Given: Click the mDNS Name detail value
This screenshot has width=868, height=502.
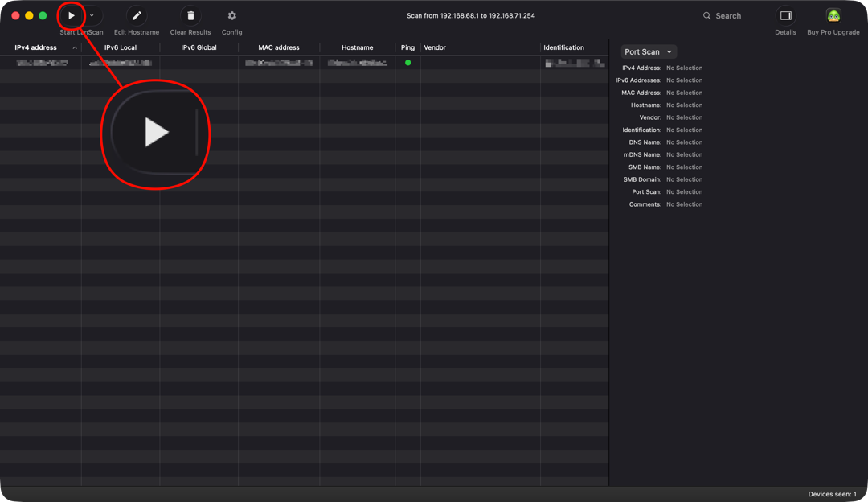Looking at the screenshot, I should 684,154.
